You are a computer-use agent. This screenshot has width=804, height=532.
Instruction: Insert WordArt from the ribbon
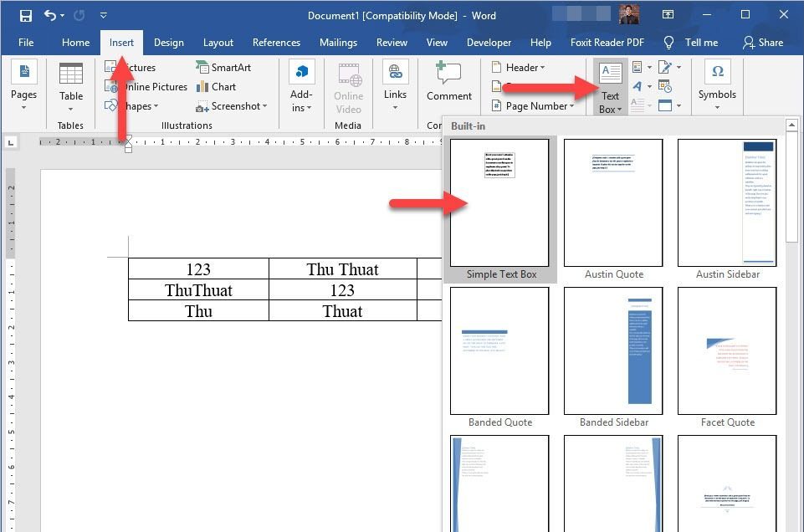click(x=638, y=86)
